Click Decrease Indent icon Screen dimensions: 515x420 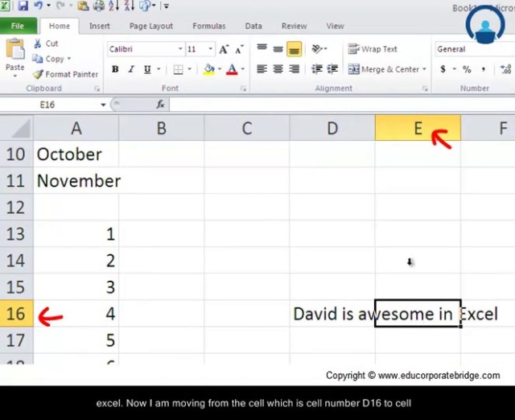pyautogui.click(x=316, y=69)
